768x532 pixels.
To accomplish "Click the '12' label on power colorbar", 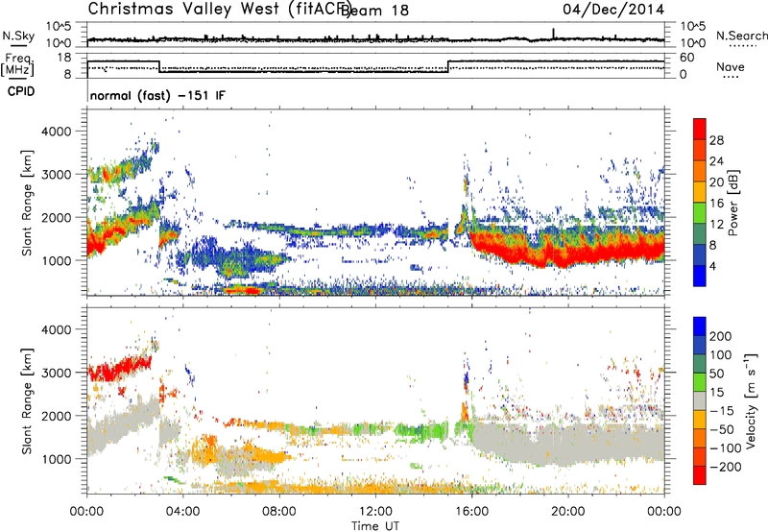I will coord(716,225).
